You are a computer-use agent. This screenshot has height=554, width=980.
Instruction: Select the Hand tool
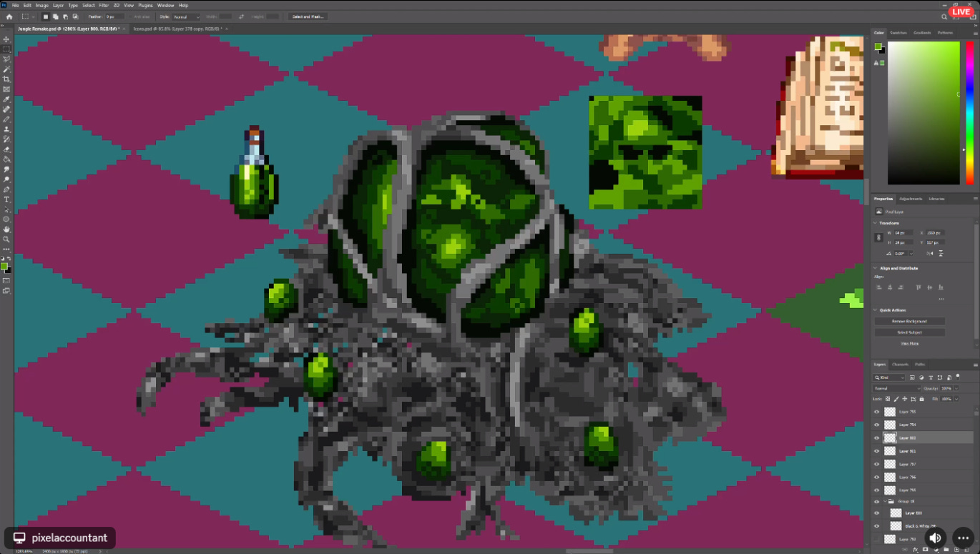click(x=6, y=229)
